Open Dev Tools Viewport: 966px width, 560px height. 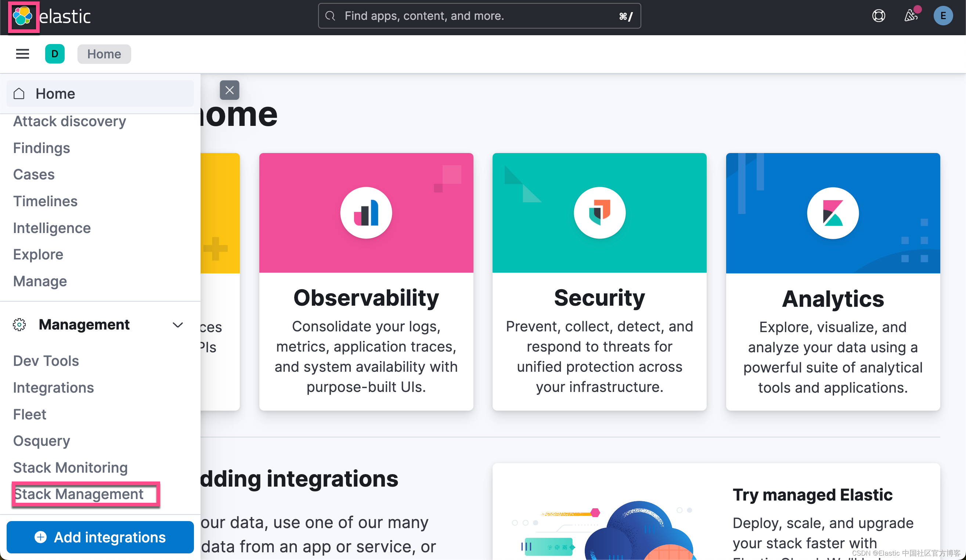click(x=46, y=360)
